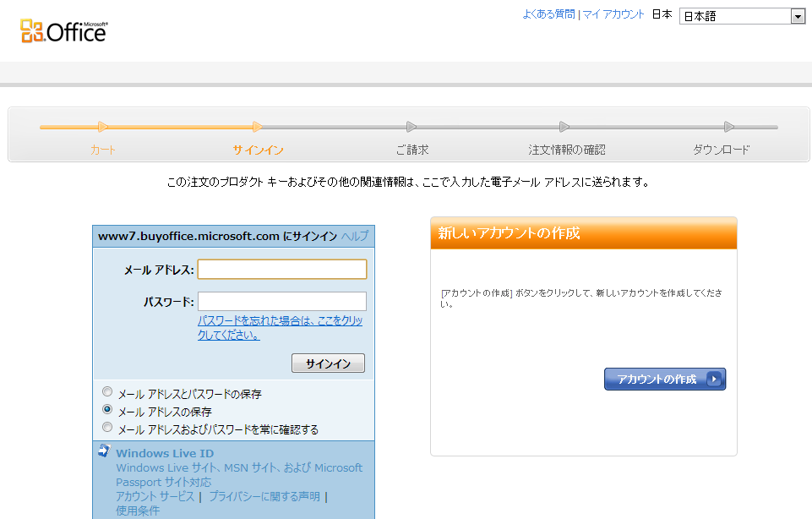Click the 新しいアカウントの作成 heading
The image size is (812, 519).
click(x=509, y=233)
